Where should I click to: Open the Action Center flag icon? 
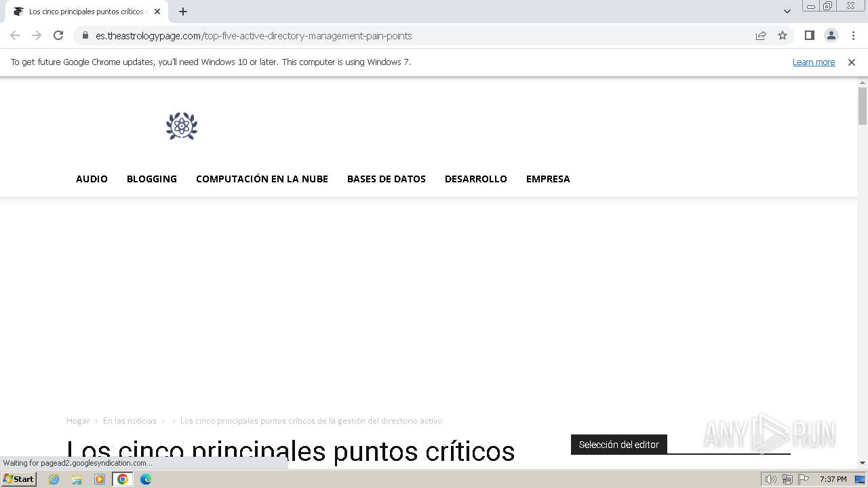804,479
